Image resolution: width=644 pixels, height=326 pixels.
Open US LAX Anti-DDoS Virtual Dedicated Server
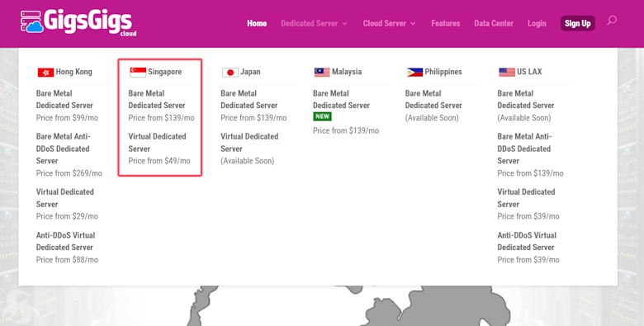click(527, 242)
